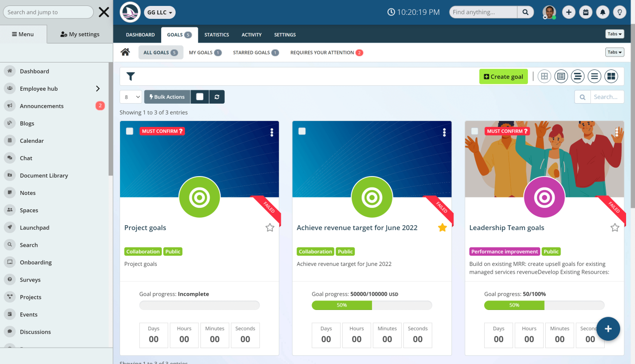The height and width of the screenshot is (364, 635).
Task: Open the GG LLC company dropdown
Action: (159, 12)
